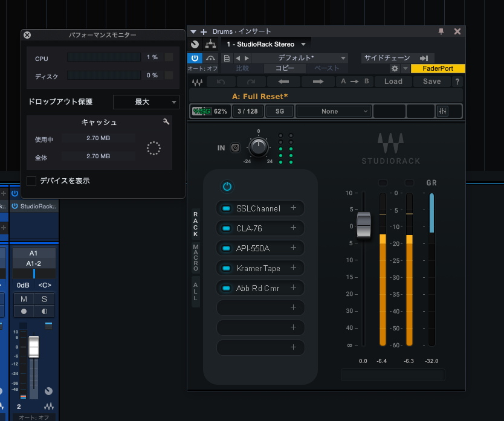Click plus on the API-550A slot
The width and height of the screenshot is (504, 421).
tap(293, 248)
